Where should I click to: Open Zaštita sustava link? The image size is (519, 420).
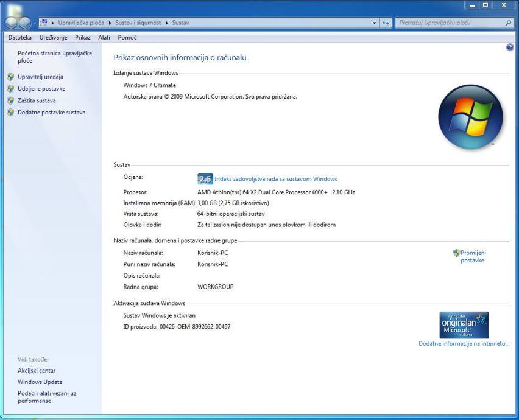click(x=37, y=100)
